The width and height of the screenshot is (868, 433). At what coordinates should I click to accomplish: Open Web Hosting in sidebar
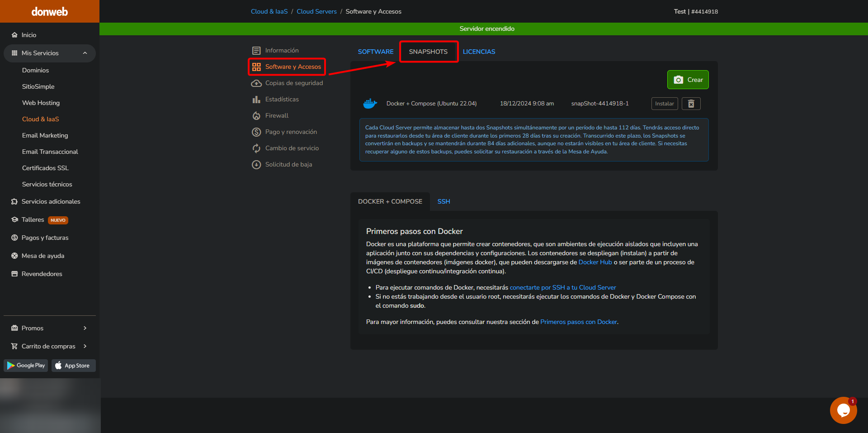(41, 103)
